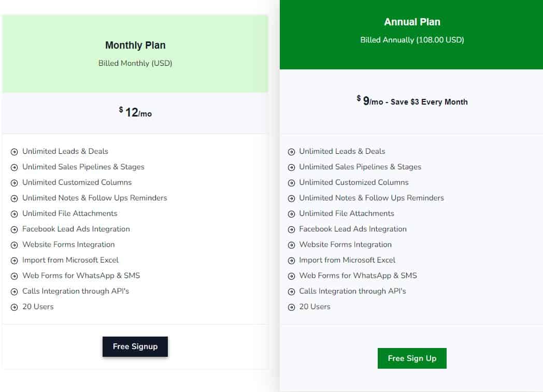Image resolution: width=543 pixels, height=392 pixels.
Task: Select the arrow icon next to Facebook Lead Ads Integration
Action: pos(14,229)
